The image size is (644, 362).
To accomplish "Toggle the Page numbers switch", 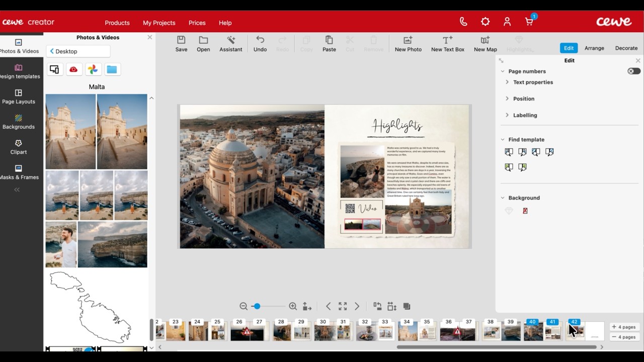I will [633, 71].
